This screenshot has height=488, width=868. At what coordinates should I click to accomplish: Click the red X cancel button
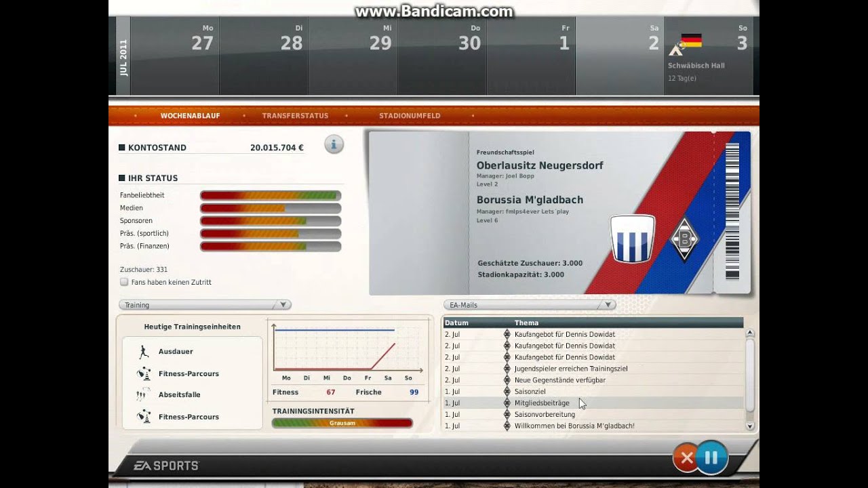(x=687, y=458)
